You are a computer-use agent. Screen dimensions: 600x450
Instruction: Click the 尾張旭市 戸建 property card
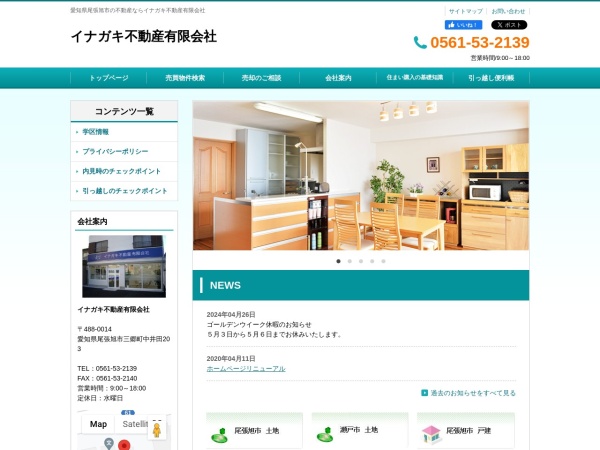466,430
